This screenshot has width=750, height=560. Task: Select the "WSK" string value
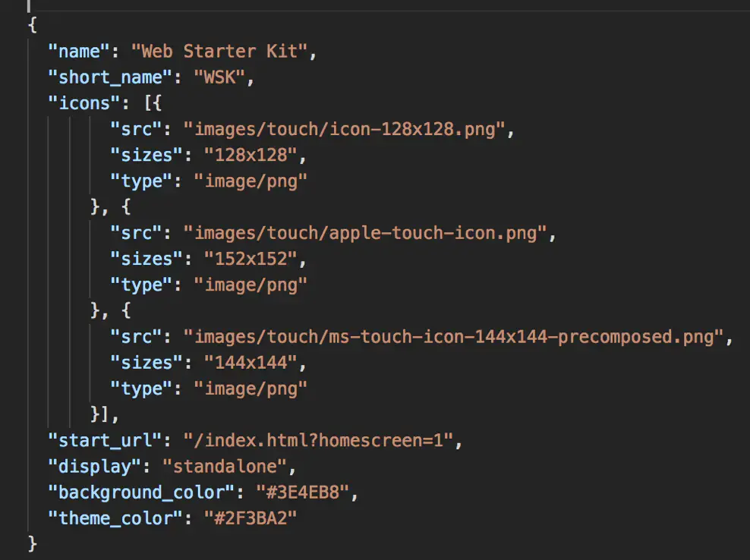(x=219, y=77)
